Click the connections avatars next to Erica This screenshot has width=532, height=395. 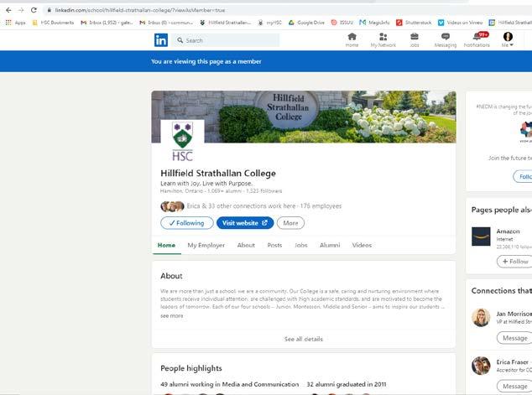(x=172, y=206)
